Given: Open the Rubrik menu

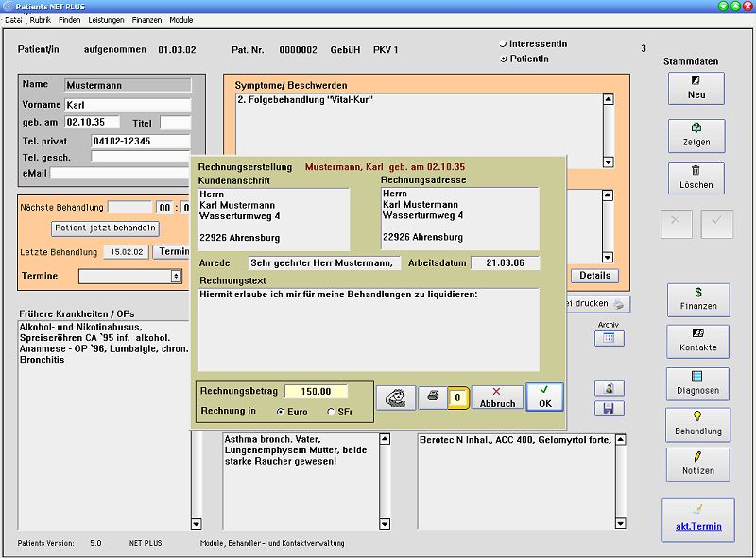Looking at the screenshot, I should tap(40, 20).
